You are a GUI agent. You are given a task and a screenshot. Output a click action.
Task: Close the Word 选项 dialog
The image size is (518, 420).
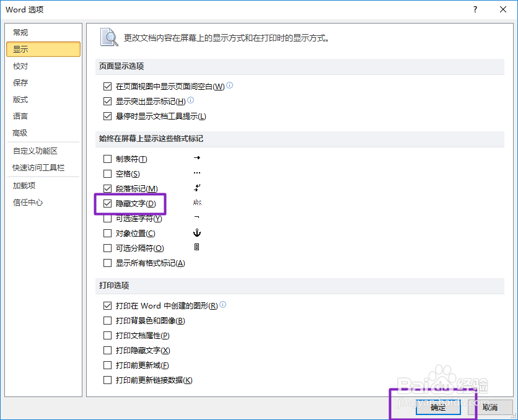503,9
